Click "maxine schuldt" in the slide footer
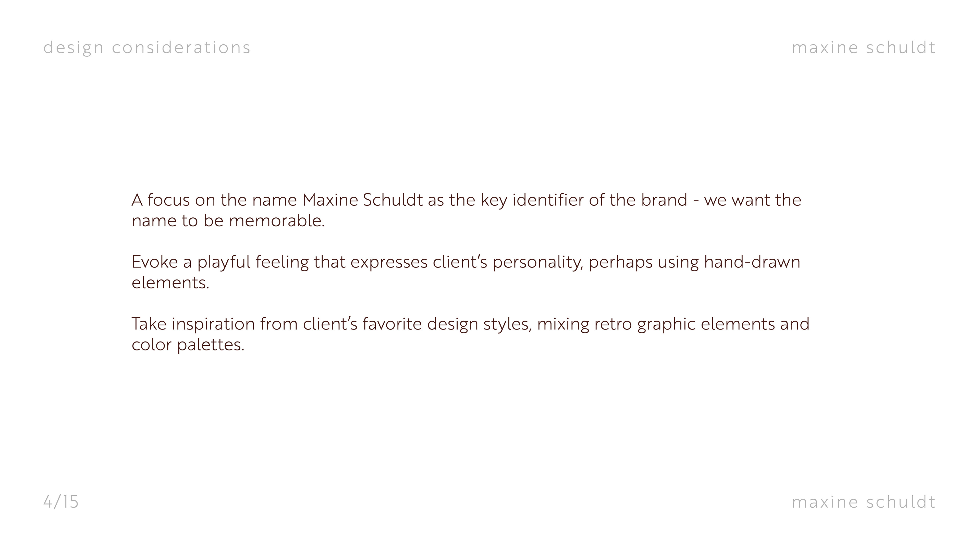Viewport: 980px width, 551px height. pyautogui.click(x=863, y=502)
